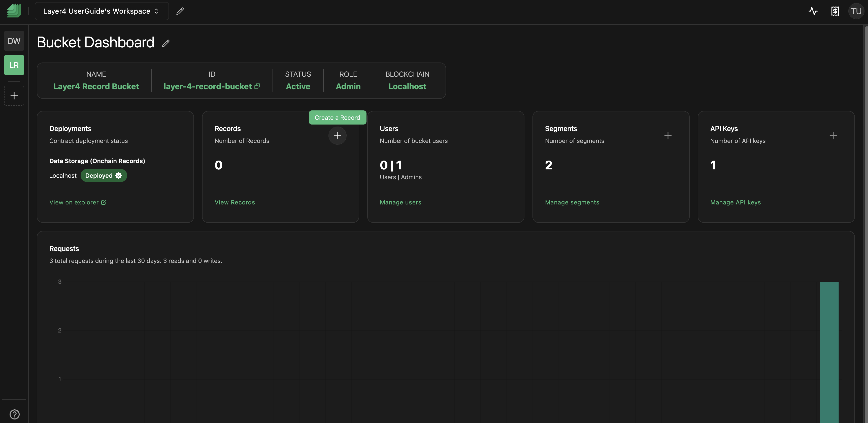Click the Admin role value
The height and width of the screenshot is (423, 868).
[348, 86]
